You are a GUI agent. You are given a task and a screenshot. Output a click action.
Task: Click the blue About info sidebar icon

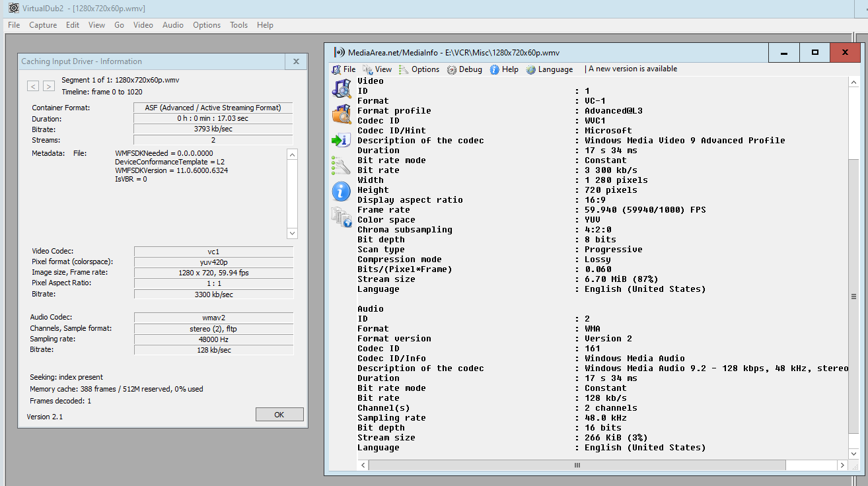pos(342,191)
